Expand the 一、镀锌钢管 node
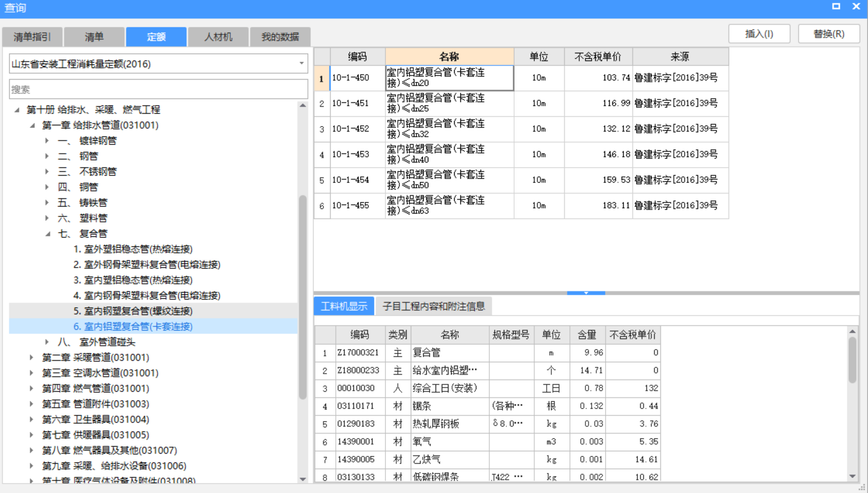The width and height of the screenshot is (868, 493). coord(47,140)
